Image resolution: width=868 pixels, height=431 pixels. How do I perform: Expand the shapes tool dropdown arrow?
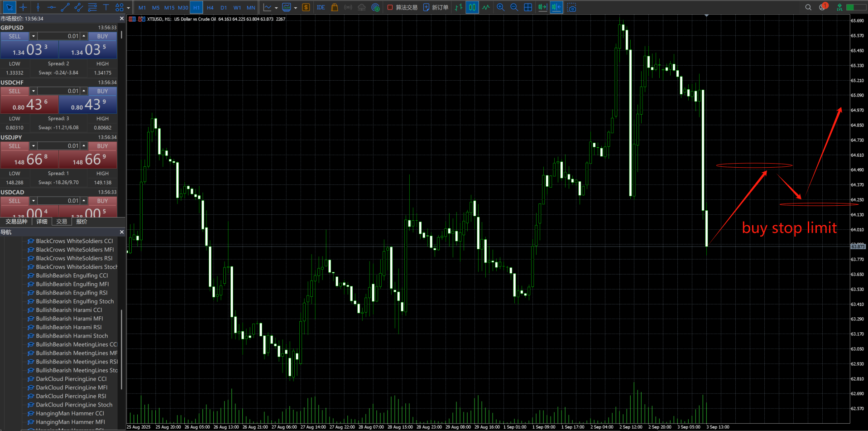(x=129, y=8)
